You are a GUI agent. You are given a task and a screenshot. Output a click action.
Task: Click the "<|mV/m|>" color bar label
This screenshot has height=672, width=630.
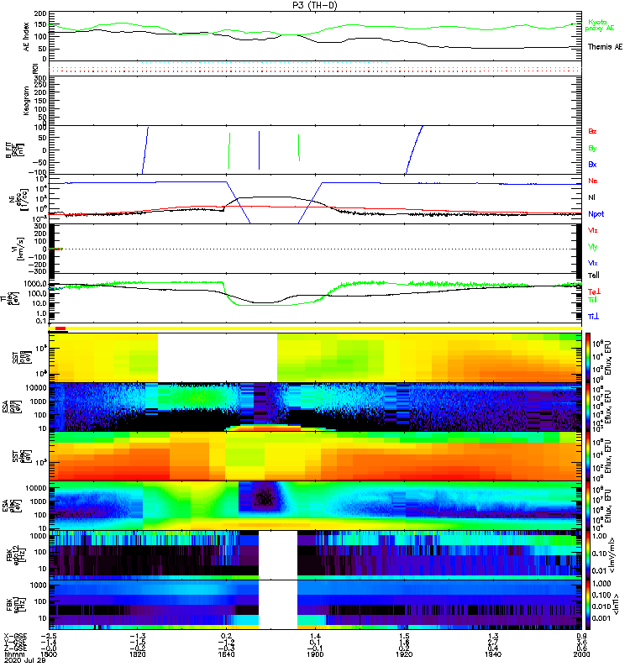[612, 555]
